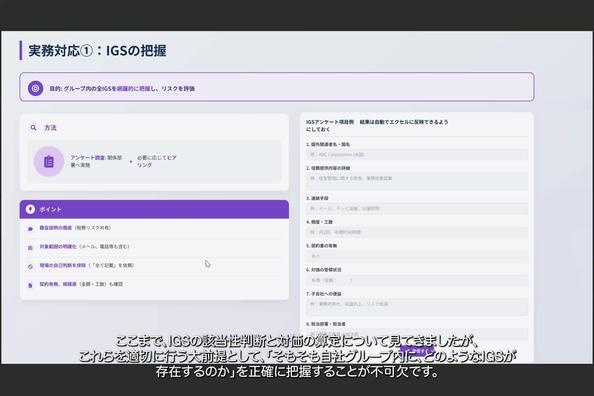Viewport: 594px width, 396px height.
Task: Click the 目的 purpose statement text
Action: click(x=122, y=88)
